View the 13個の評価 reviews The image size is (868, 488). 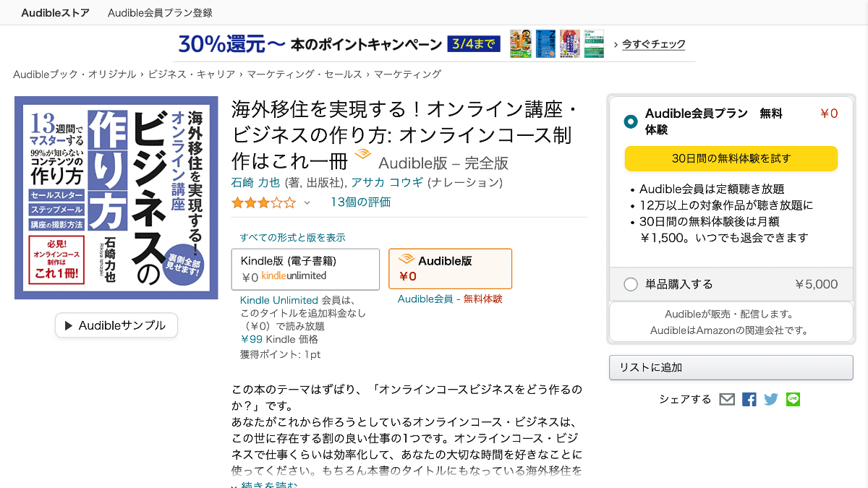(360, 202)
